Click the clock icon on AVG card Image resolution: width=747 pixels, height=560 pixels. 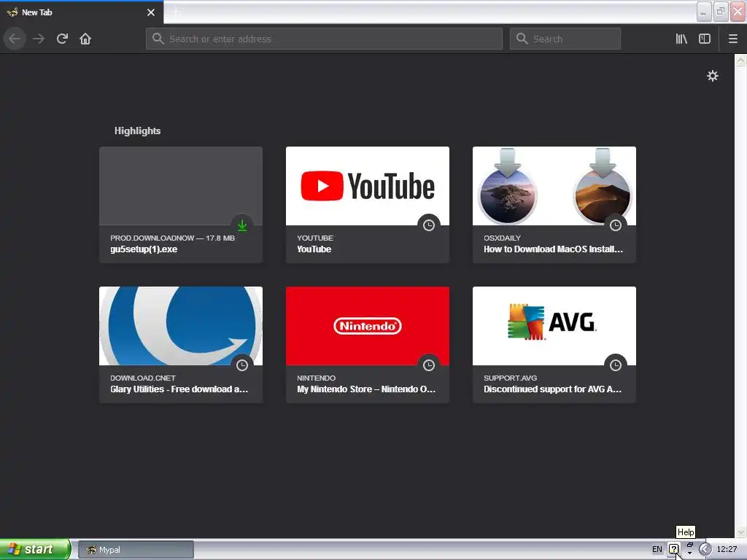tap(616, 365)
